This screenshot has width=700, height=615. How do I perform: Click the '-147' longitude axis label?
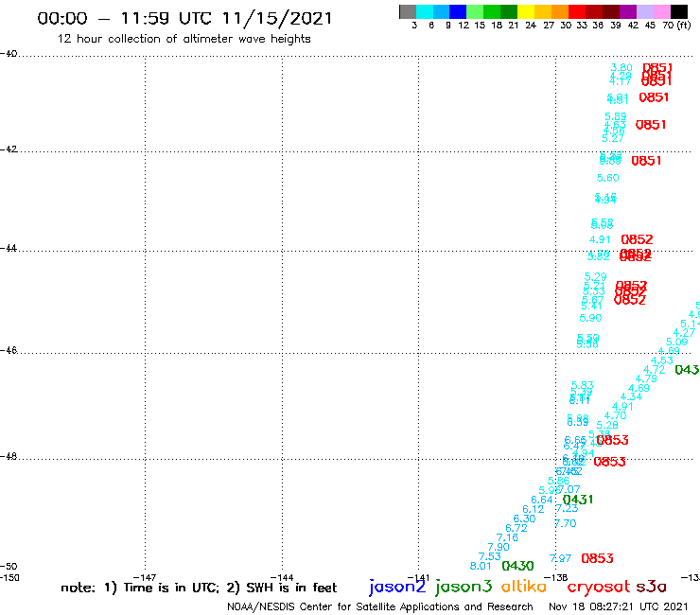(x=145, y=578)
